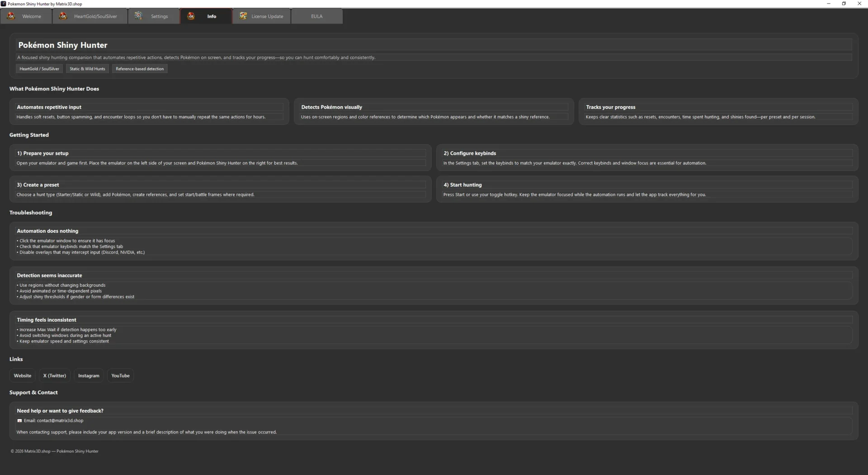
Task: Click the 'In the Settings tab, set the keybinds' text
Action: (575, 163)
